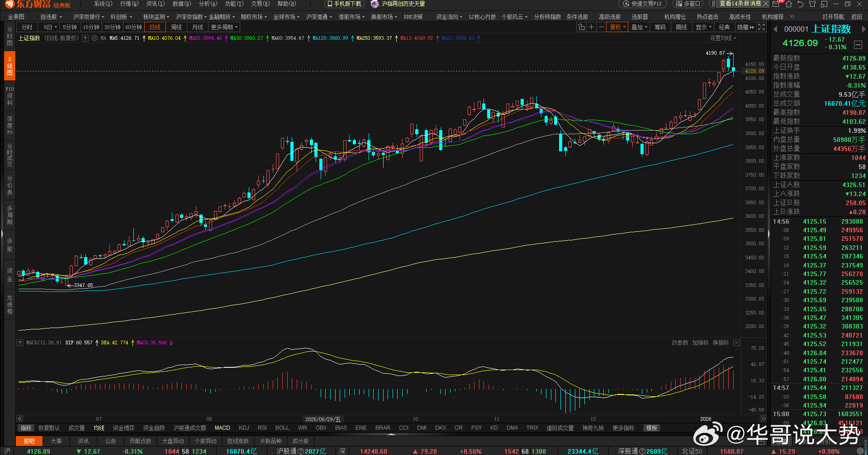
Task: Switch to 60分钟 timeframe
Action: [x=133, y=27]
